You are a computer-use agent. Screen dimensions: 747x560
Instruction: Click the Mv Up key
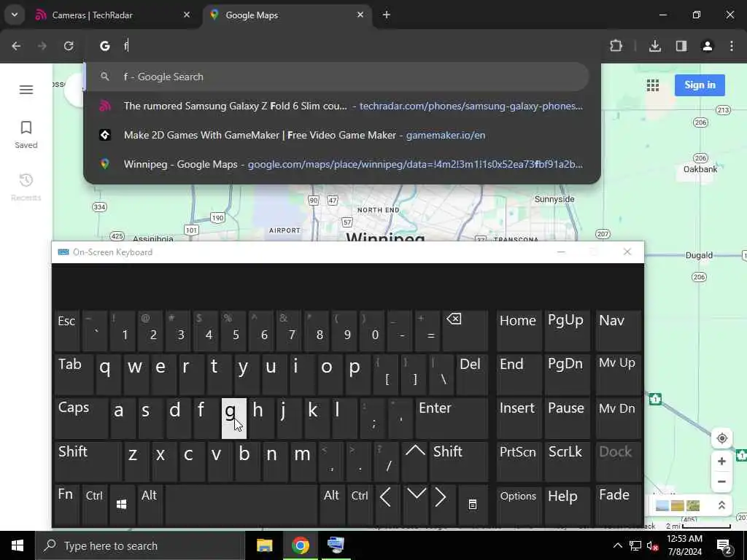point(617,374)
